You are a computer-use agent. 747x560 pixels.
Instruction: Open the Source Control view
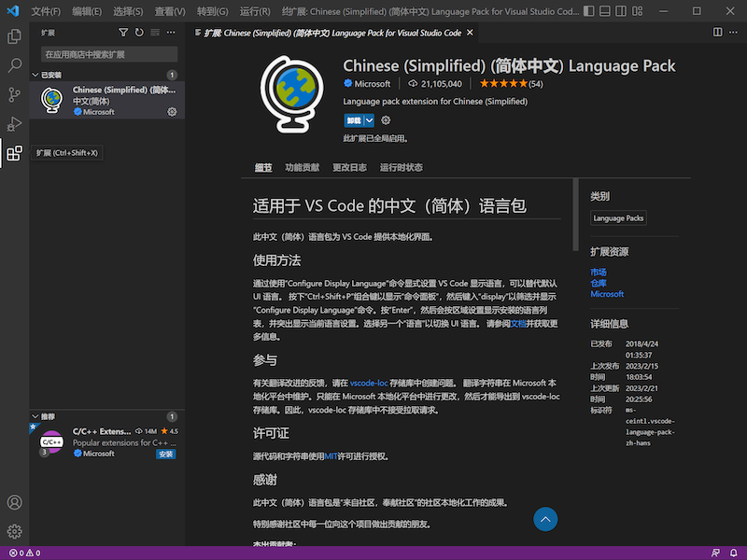coord(14,95)
